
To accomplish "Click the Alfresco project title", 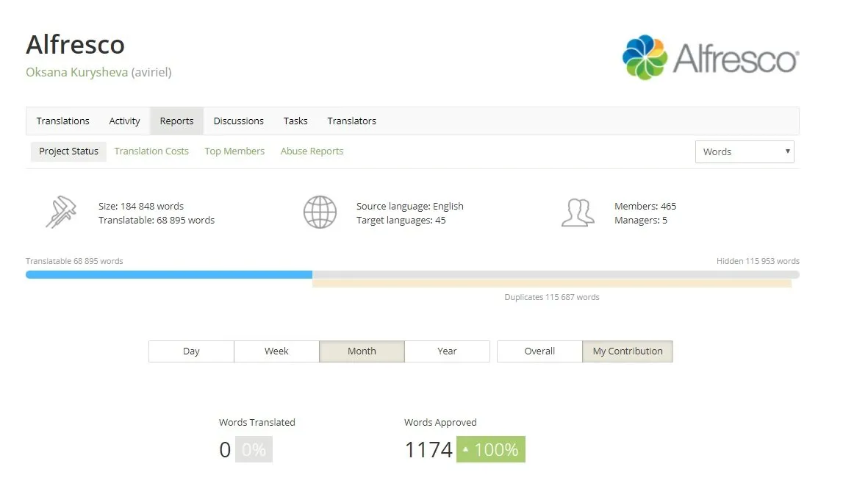I will point(75,44).
